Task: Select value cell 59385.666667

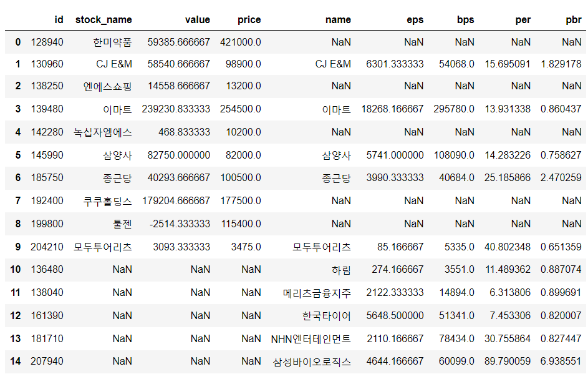Action: click(x=178, y=42)
